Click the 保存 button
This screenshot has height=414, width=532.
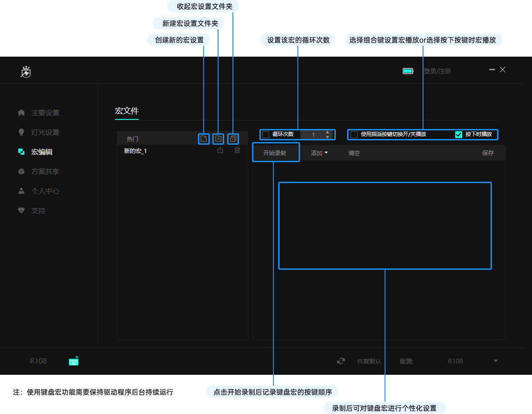pyautogui.click(x=488, y=153)
